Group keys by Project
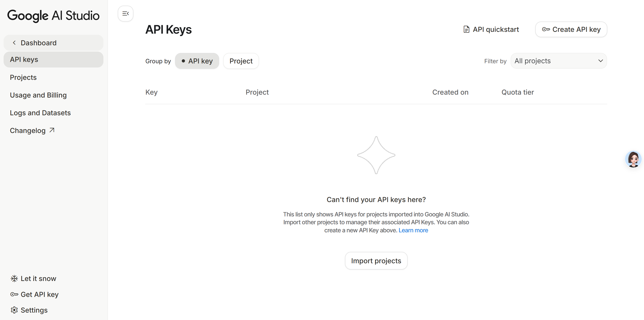Image resolution: width=644 pixels, height=320 pixels. (x=241, y=61)
